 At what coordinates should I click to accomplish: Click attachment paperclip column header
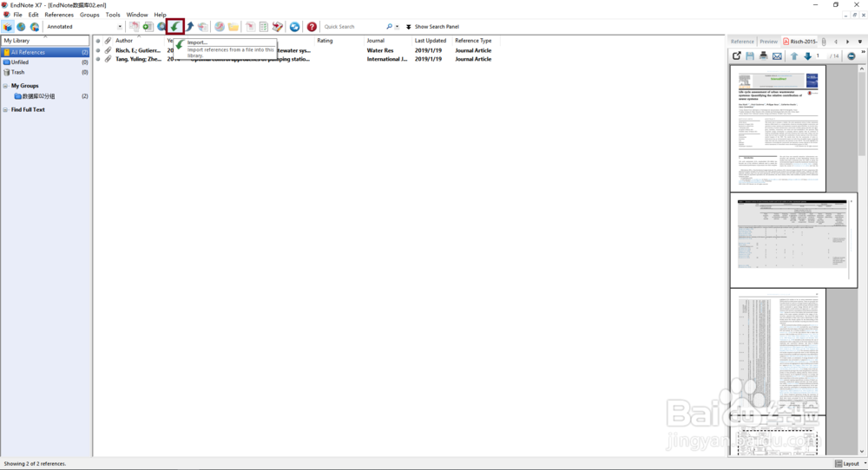click(108, 41)
